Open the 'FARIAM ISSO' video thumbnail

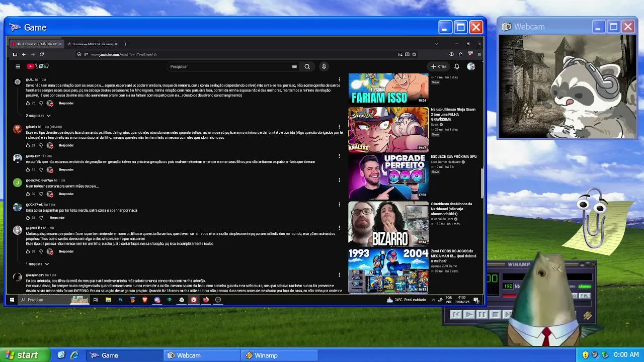[x=388, y=88]
